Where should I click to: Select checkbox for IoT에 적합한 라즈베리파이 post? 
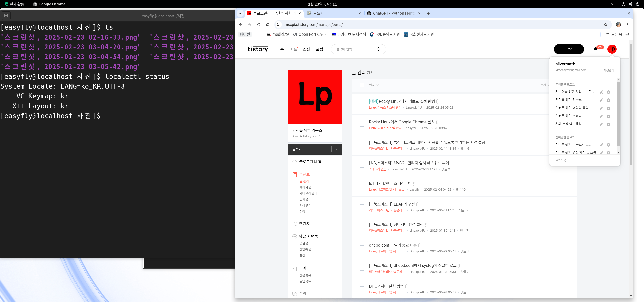362,186
